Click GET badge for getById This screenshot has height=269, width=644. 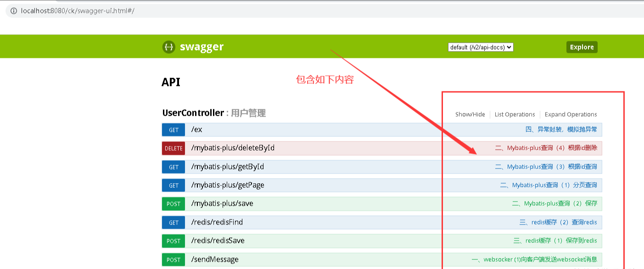(174, 167)
